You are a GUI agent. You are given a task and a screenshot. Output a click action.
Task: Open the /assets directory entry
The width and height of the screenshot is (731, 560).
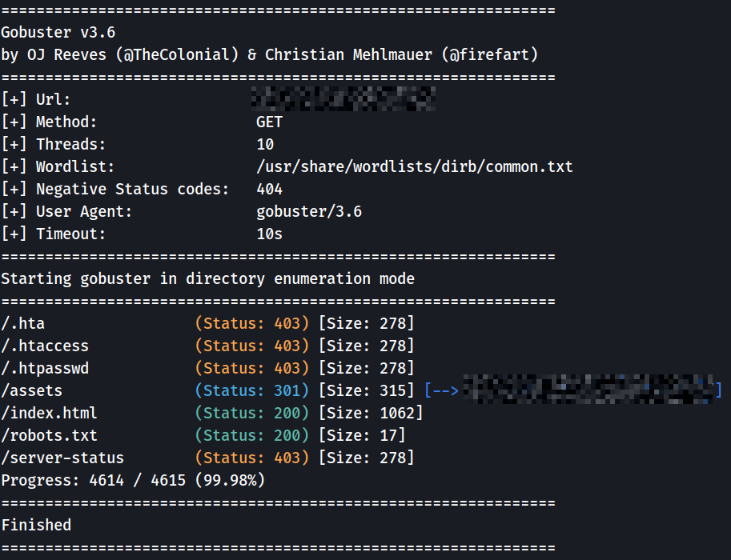click(32, 390)
